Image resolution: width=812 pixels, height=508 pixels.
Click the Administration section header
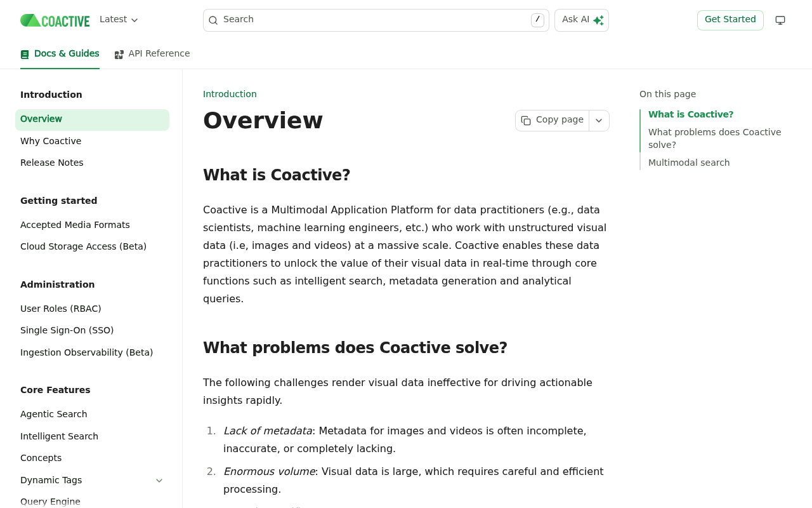click(x=58, y=285)
